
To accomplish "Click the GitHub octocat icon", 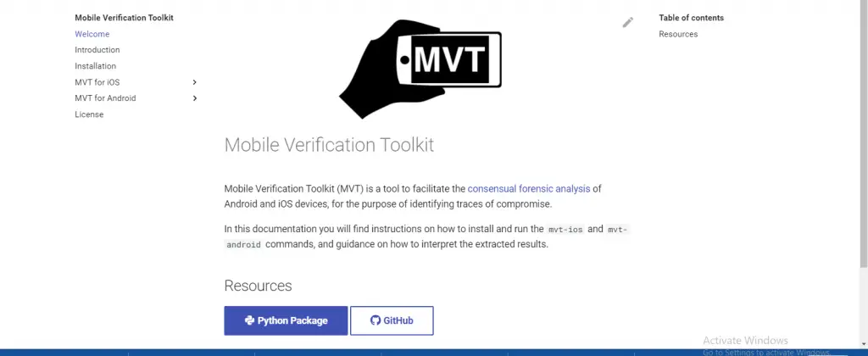I will [376, 320].
